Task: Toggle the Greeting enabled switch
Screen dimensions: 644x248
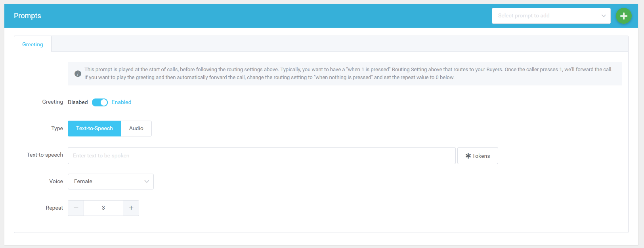Action: (100, 102)
